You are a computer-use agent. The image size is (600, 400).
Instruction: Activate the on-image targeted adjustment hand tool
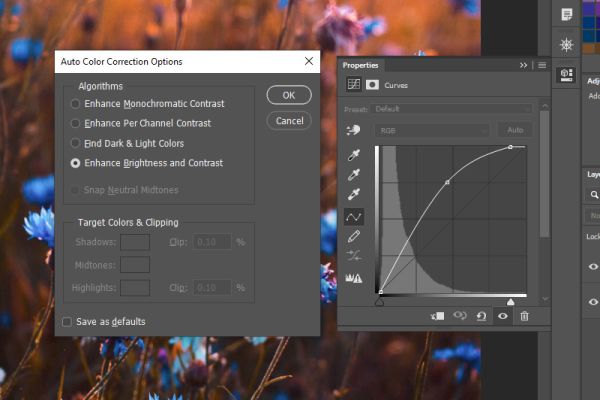354,130
